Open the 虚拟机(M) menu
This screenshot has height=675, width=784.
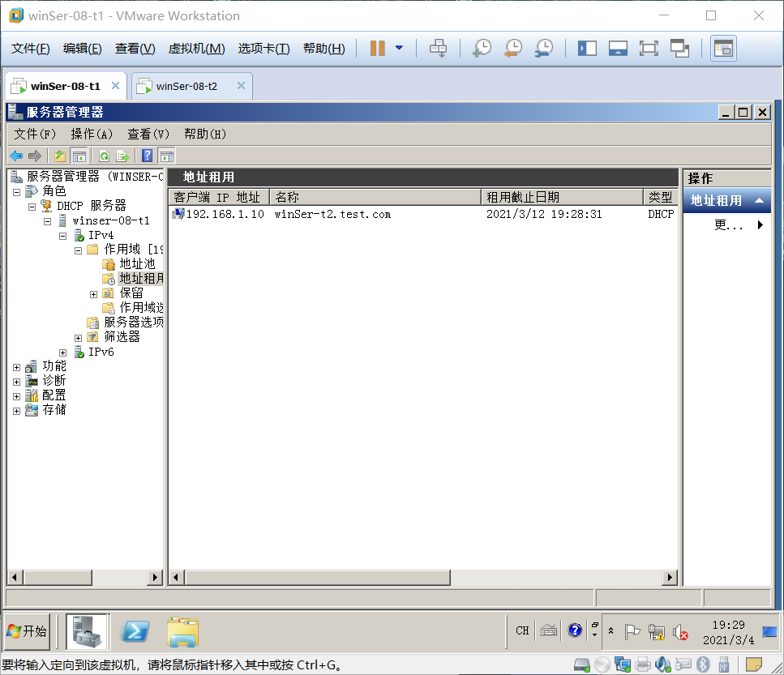(x=196, y=49)
